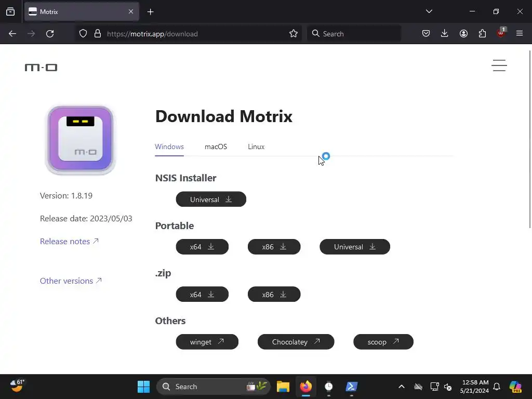This screenshot has width=532, height=399.
Task: Open the Save to Pocket icon
Action: [426, 34]
